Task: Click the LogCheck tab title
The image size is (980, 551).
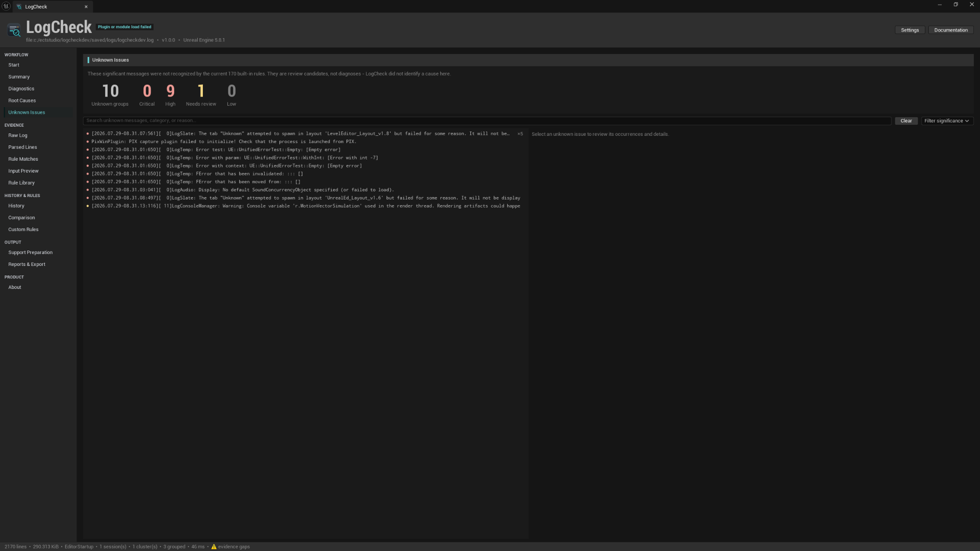Action: coord(36,7)
